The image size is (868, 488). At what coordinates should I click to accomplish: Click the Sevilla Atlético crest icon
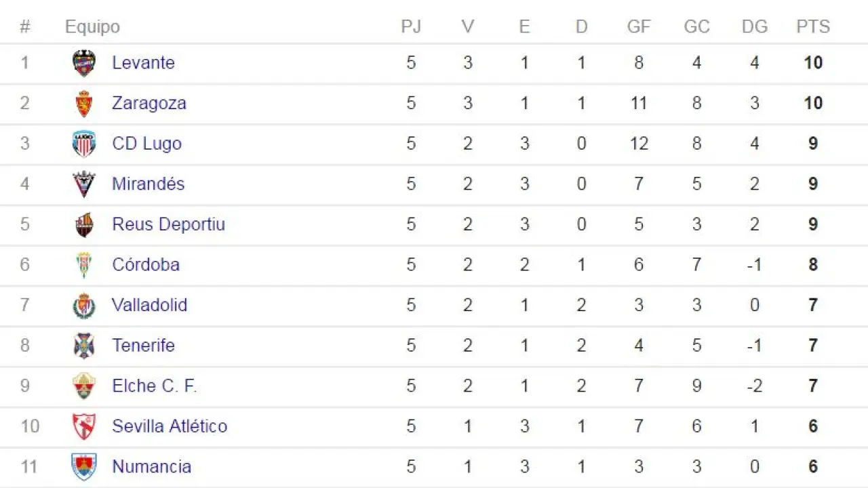coord(84,426)
